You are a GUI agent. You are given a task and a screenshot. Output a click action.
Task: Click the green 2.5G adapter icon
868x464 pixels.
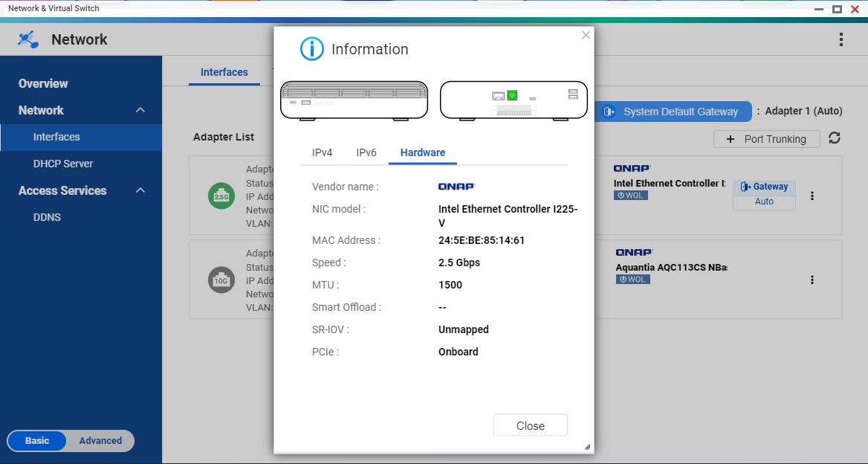221,196
